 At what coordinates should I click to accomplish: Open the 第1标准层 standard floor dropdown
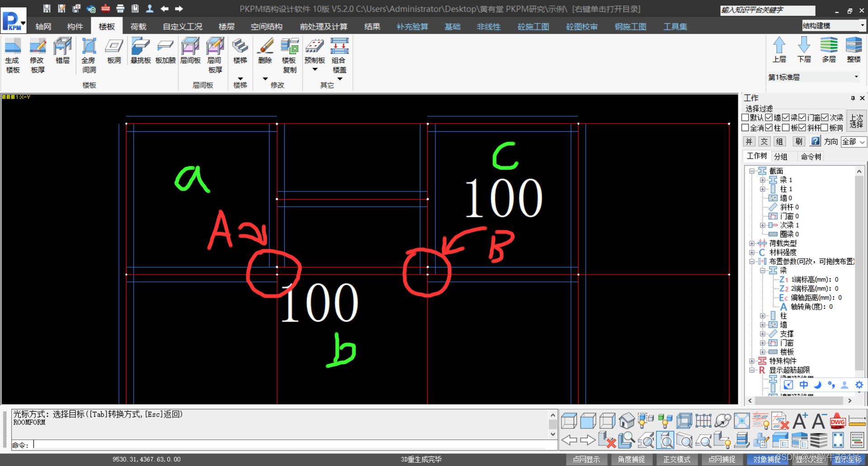tap(813, 77)
